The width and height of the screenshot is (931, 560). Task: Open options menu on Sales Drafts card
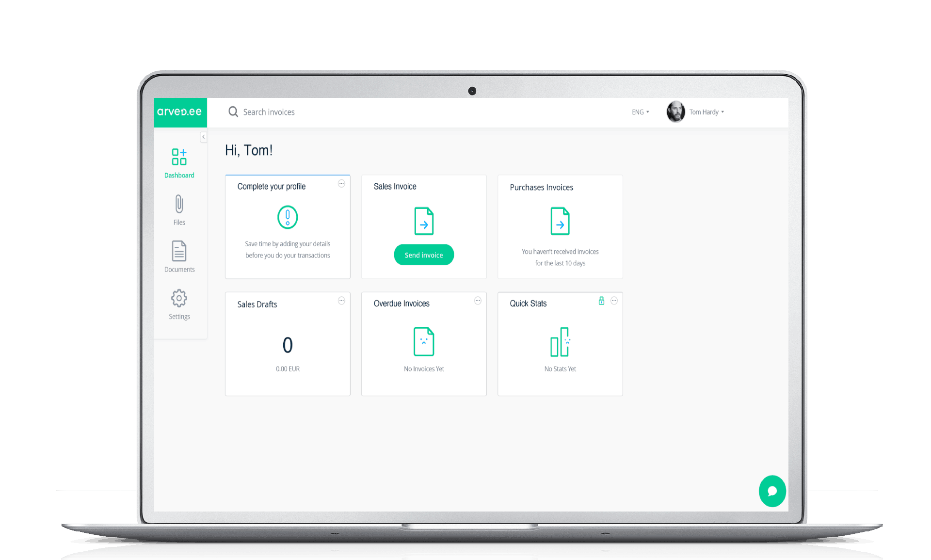[x=341, y=301]
